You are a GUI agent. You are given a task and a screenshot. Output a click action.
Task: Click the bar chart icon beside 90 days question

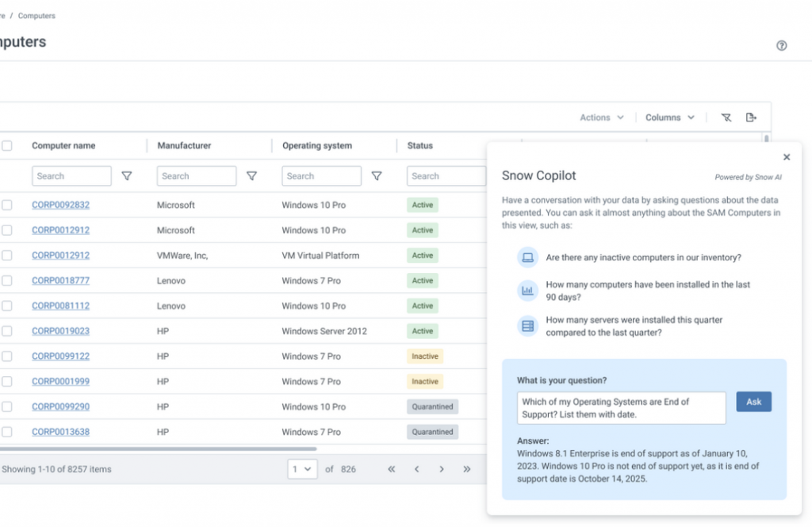[527, 291]
